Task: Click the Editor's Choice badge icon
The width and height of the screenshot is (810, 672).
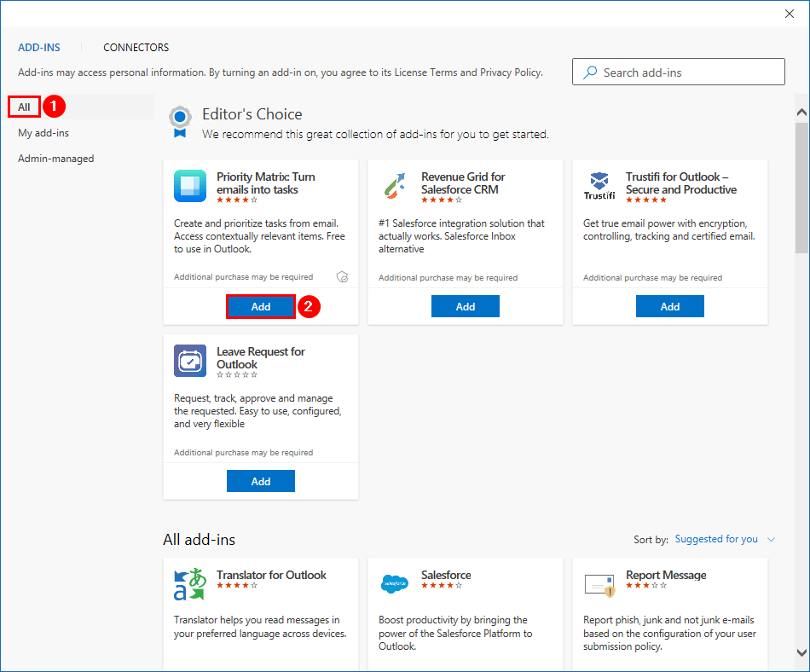Action: 179,121
